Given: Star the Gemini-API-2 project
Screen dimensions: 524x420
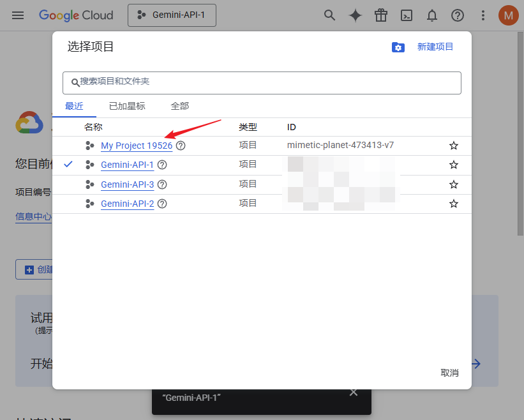Looking at the screenshot, I should tap(454, 204).
